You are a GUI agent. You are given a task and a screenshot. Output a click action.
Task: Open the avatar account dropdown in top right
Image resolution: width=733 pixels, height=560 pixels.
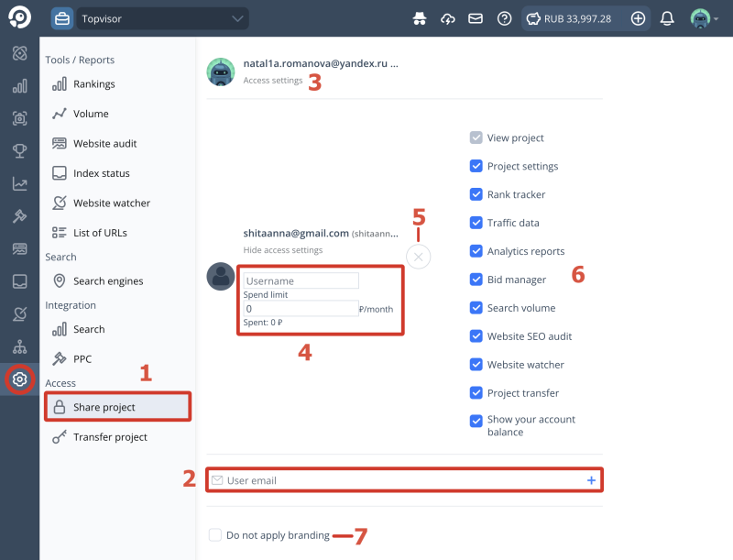tap(701, 17)
